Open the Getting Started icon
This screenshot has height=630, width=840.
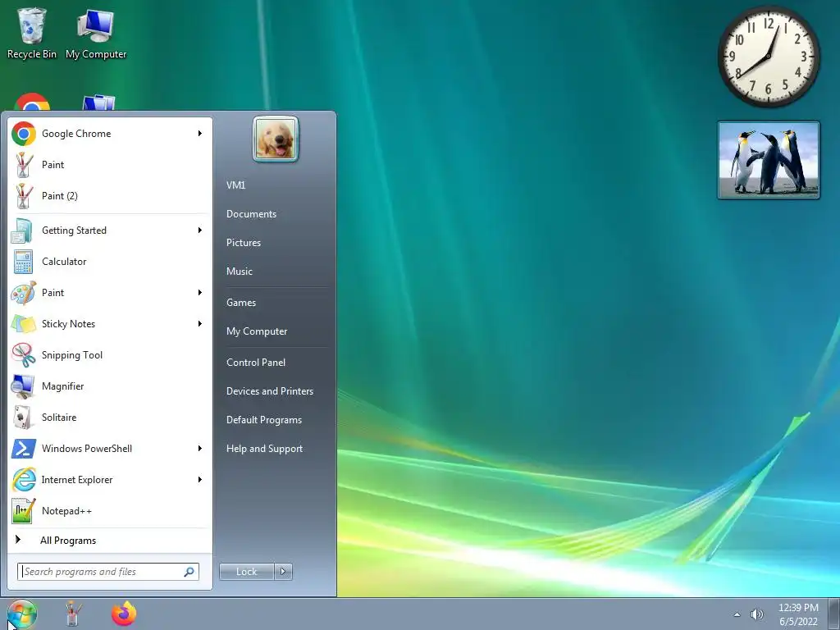coord(23,231)
